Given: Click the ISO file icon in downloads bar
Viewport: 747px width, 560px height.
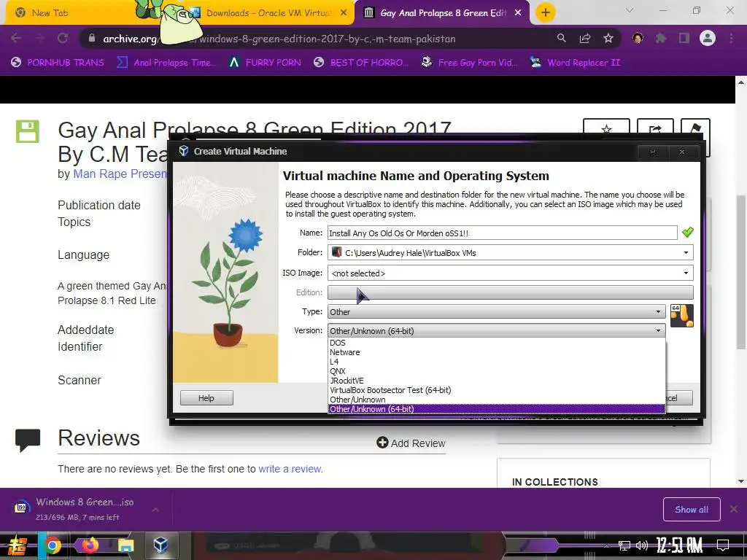Looking at the screenshot, I should [x=21, y=508].
